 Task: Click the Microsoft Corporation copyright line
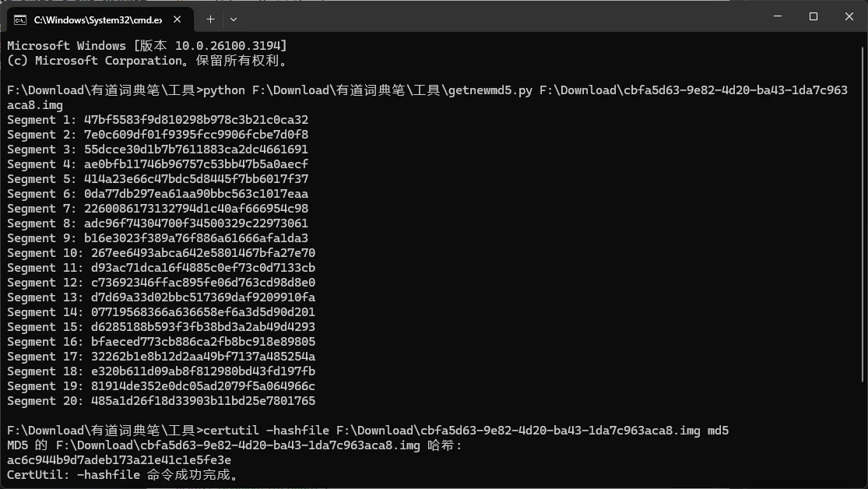[x=147, y=61]
